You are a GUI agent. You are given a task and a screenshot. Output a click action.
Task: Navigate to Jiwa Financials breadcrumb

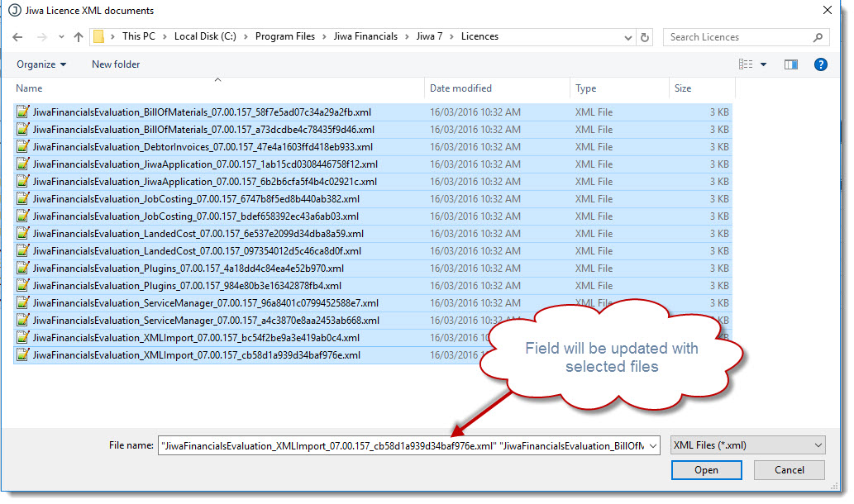365,36
